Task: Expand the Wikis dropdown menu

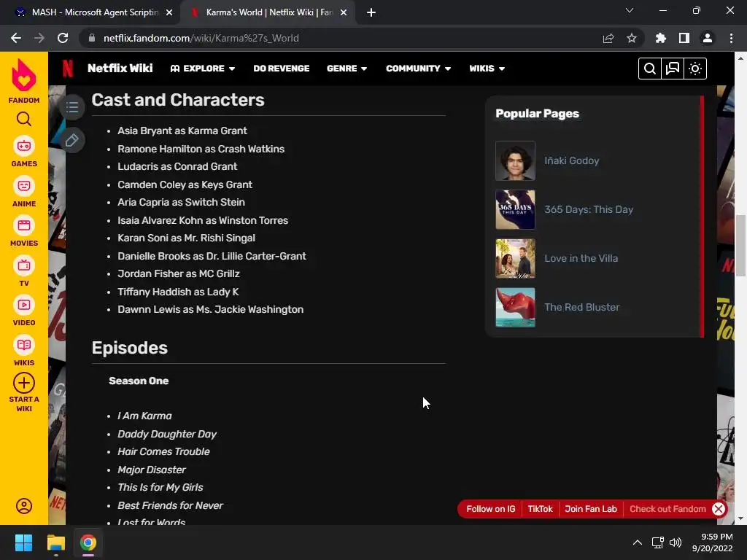Action: [487, 69]
